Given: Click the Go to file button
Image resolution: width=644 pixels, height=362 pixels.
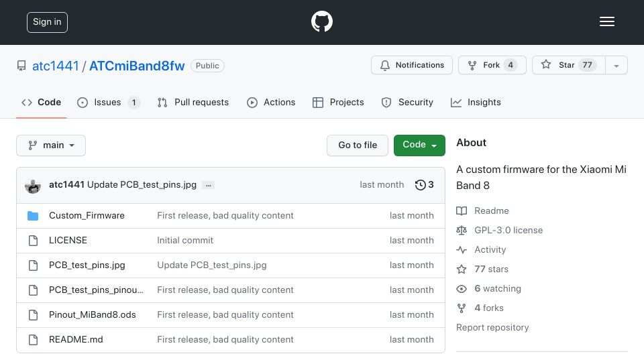Looking at the screenshot, I should click(x=358, y=145).
